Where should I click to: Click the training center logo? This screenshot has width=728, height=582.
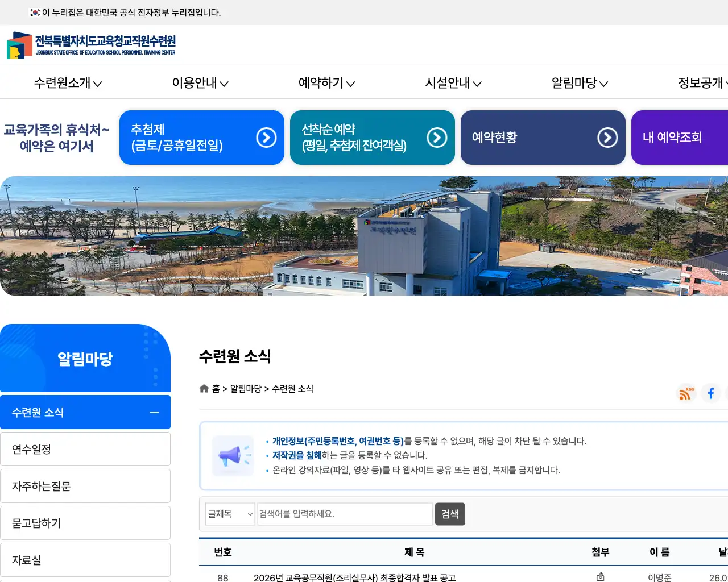[x=91, y=45]
